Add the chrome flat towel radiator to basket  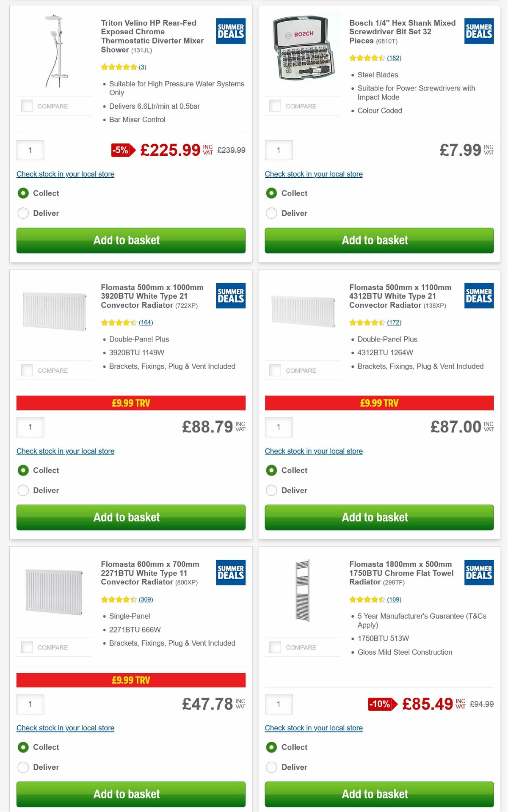pos(378,794)
